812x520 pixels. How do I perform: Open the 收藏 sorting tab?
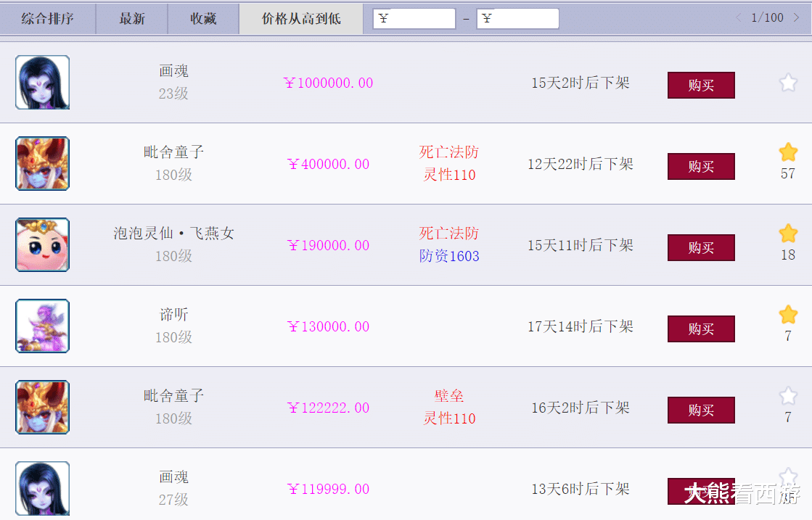[x=203, y=19]
